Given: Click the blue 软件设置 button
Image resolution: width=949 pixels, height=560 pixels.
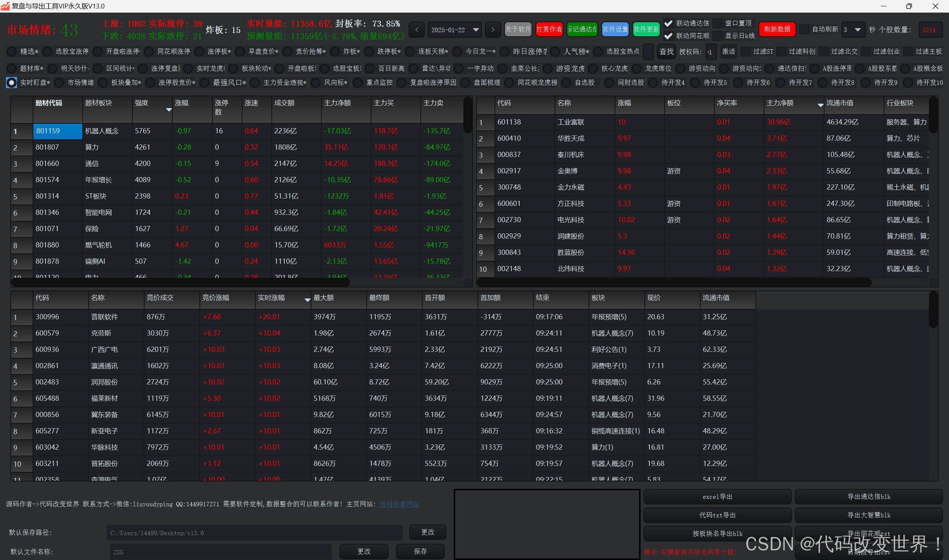Looking at the screenshot, I should 615,29.
